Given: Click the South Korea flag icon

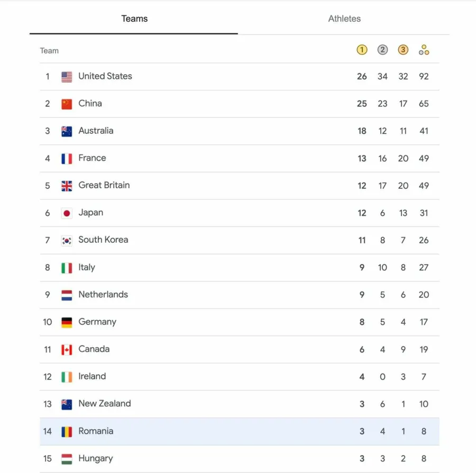Looking at the screenshot, I should (67, 240).
